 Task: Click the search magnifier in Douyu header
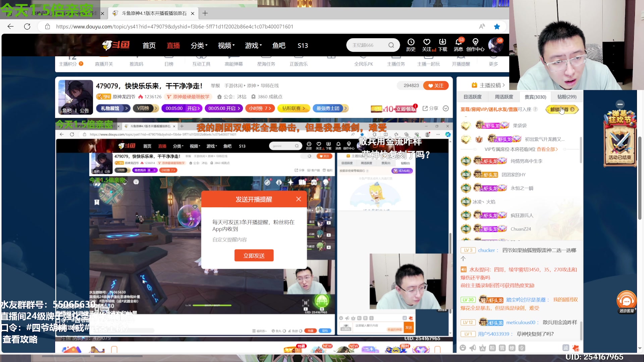(391, 45)
